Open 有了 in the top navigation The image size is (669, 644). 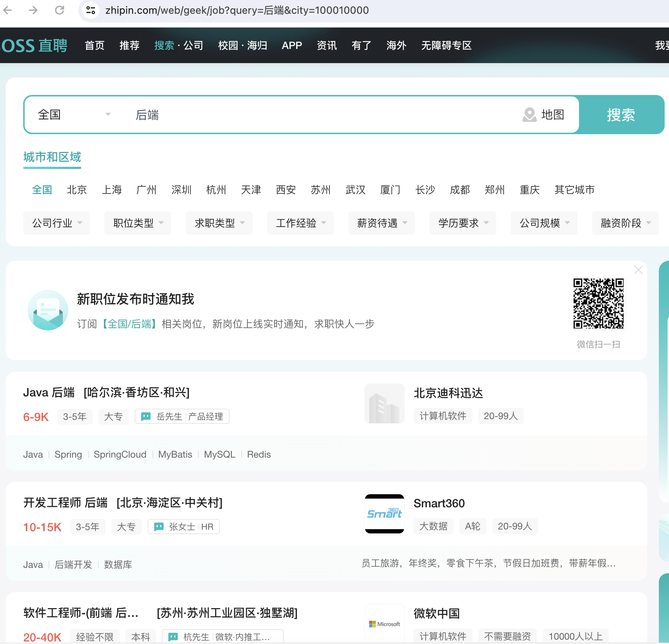[362, 45]
